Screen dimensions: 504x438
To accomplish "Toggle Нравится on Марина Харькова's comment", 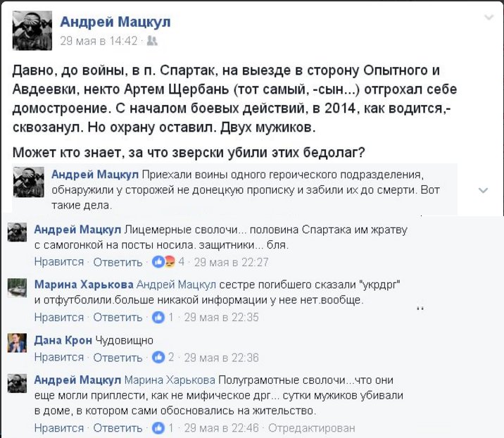I will click(x=59, y=317).
